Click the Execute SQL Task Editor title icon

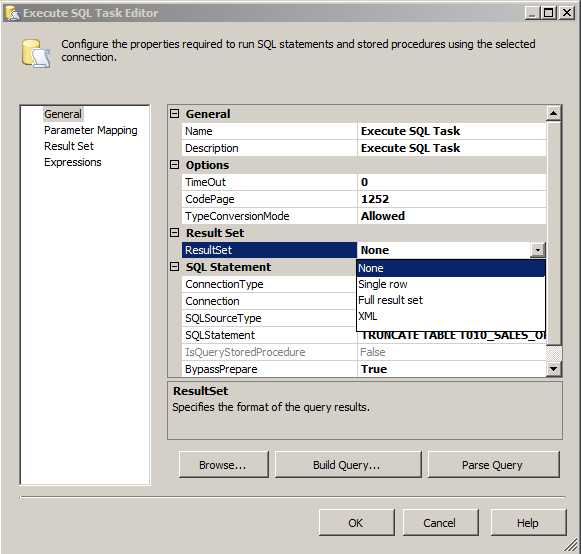click(13, 13)
